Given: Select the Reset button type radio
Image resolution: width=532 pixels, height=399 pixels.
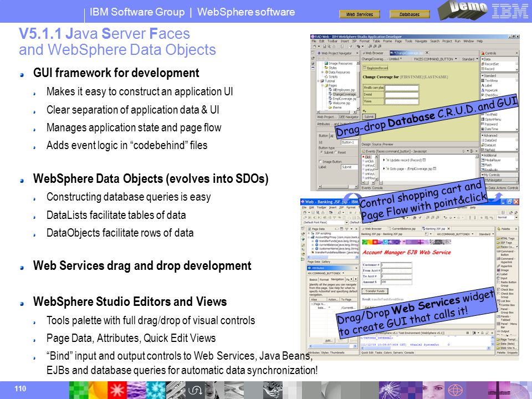Looking at the screenshot, I should point(336,153).
